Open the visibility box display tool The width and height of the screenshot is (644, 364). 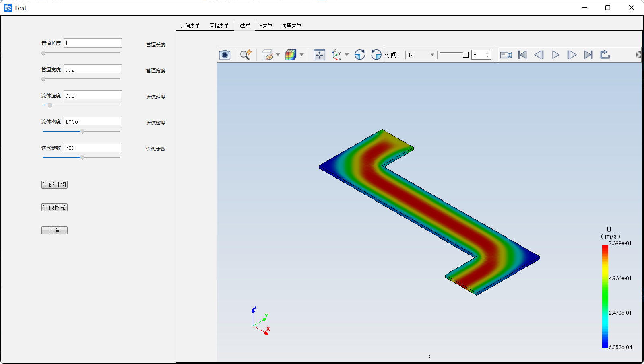(x=267, y=55)
